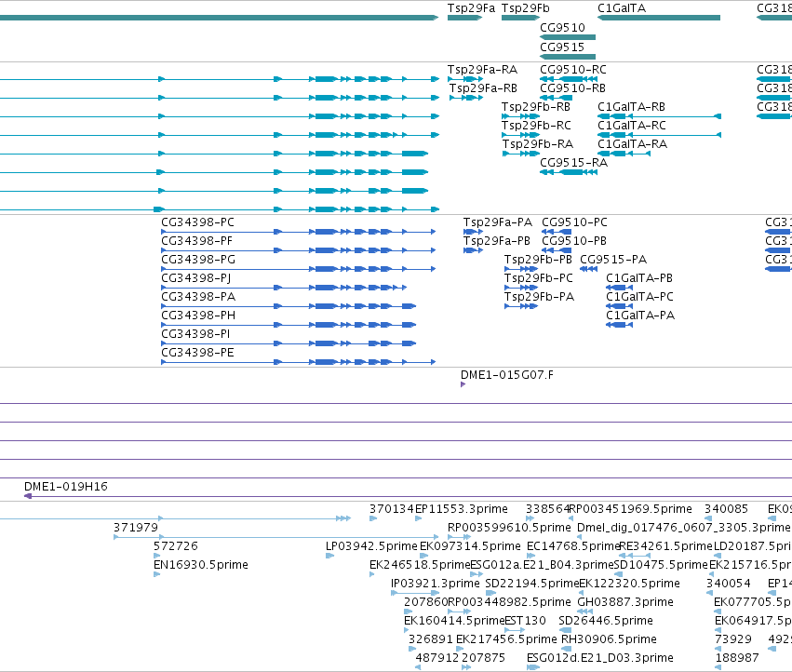Select EST ESG012a.E21_B04.3prime
792x672 pixels.
(542, 565)
